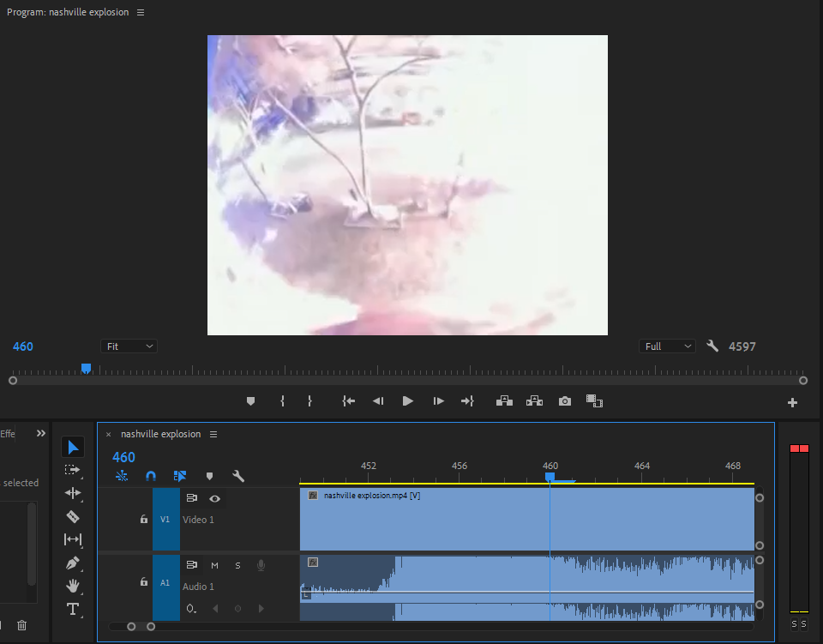The image size is (823, 644).
Task: Toggle lock on Audio 1 track
Action: pos(144,581)
